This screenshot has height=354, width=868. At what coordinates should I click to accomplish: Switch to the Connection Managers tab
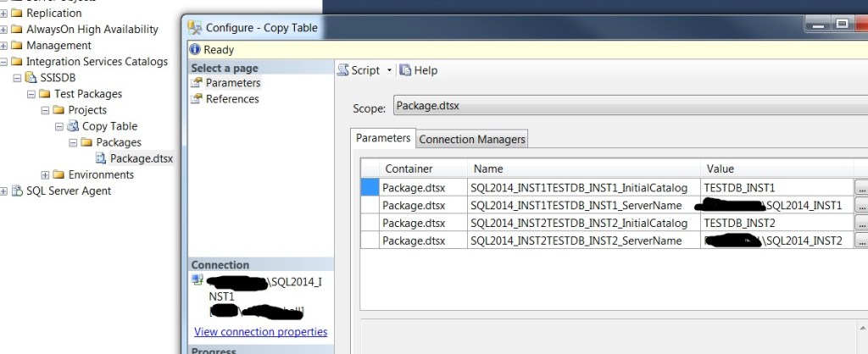(x=472, y=139)
